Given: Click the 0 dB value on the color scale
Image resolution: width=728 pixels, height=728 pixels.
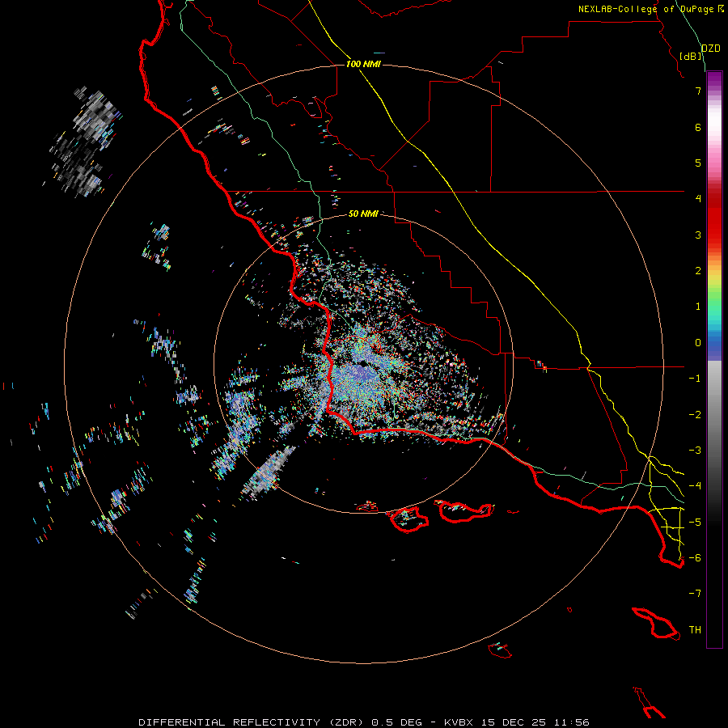Looking at the screenshot, I should 698,343.
